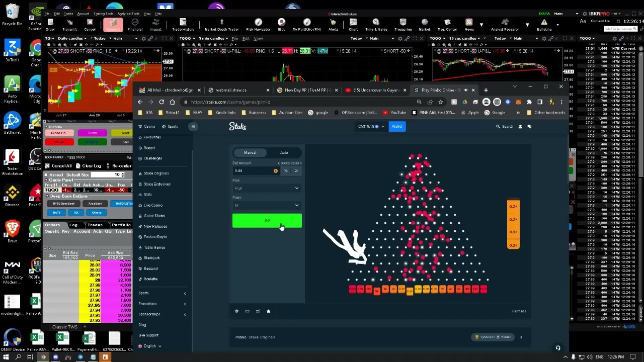Double the bet amount with 2×

[296, 171]
